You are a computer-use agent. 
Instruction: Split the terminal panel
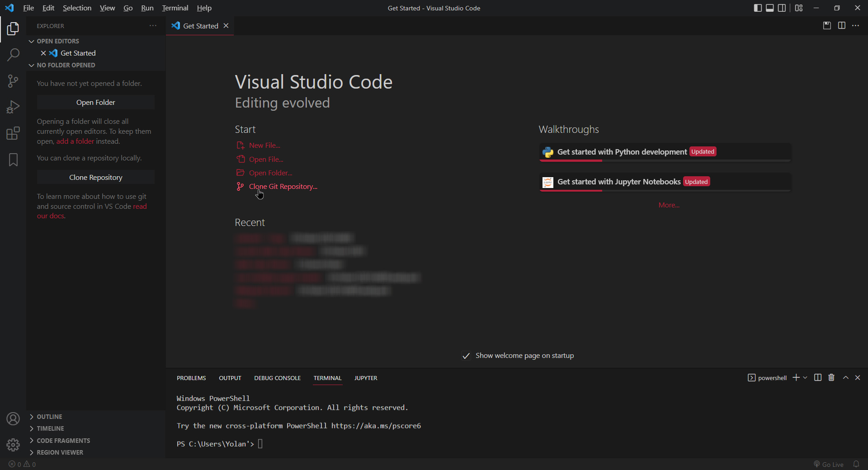point(818,378)
